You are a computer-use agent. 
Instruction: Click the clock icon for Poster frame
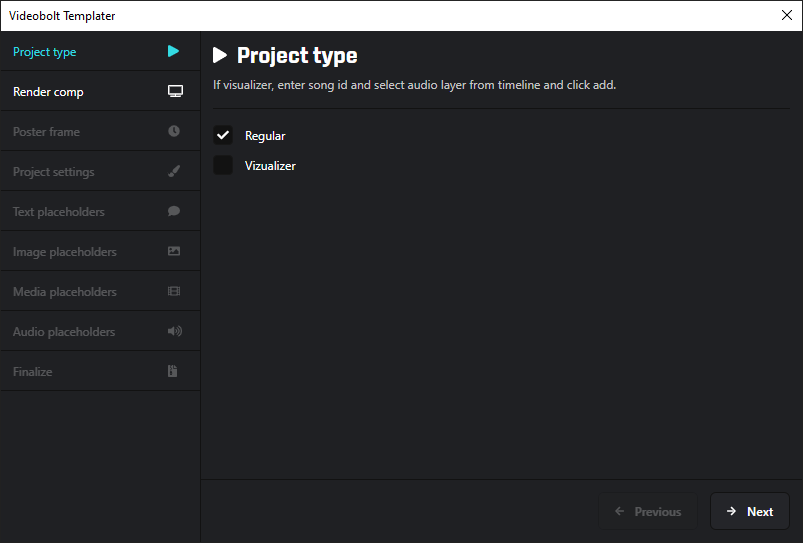[x=174, y=131]
